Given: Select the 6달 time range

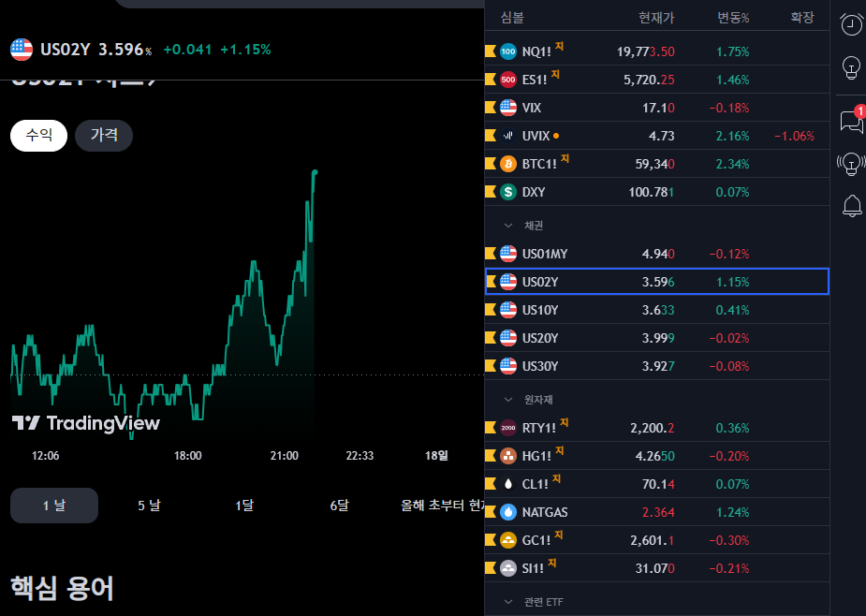Looking at the screenshot, I should click(x=339, y=506).
